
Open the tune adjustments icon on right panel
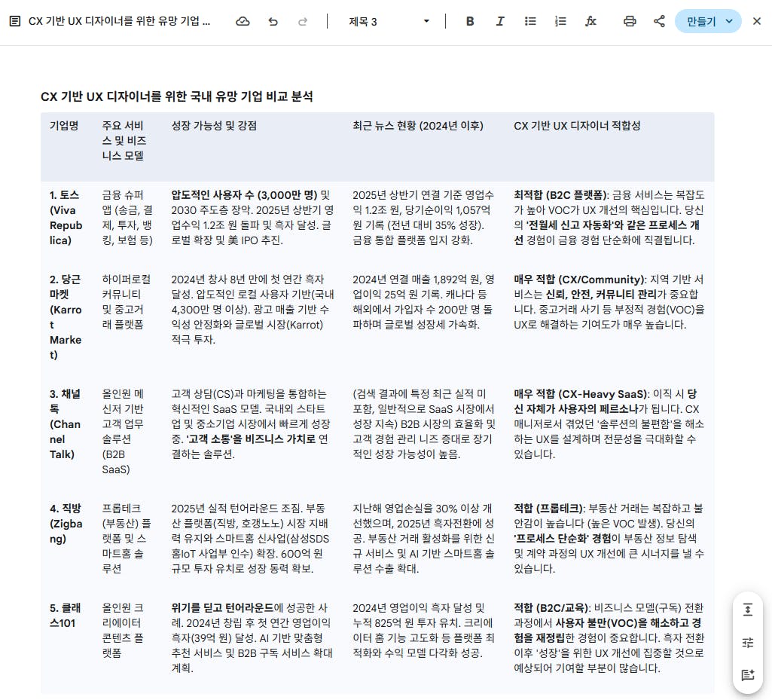[747, 643]
